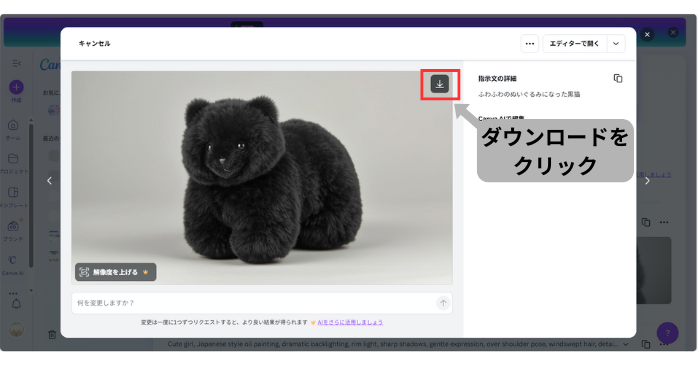Screen dimensions: 698x365
Task: Click エディターで開く button
Action: tap(574, 44)
